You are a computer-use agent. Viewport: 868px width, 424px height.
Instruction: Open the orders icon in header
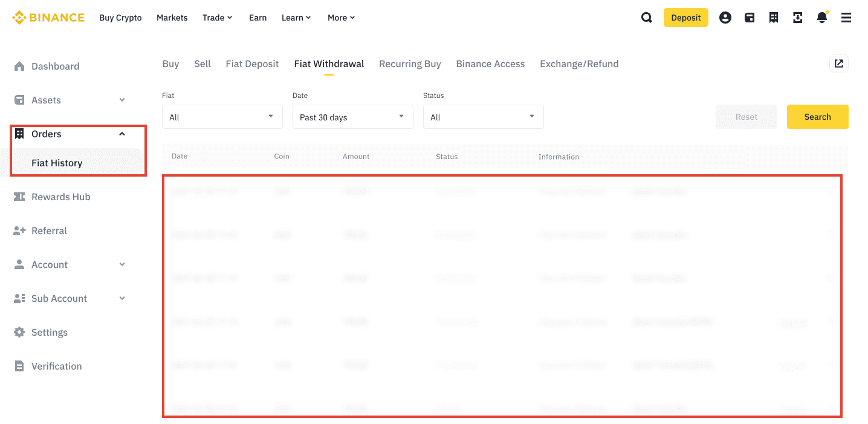pyautogui.click(x=774, y=18)
